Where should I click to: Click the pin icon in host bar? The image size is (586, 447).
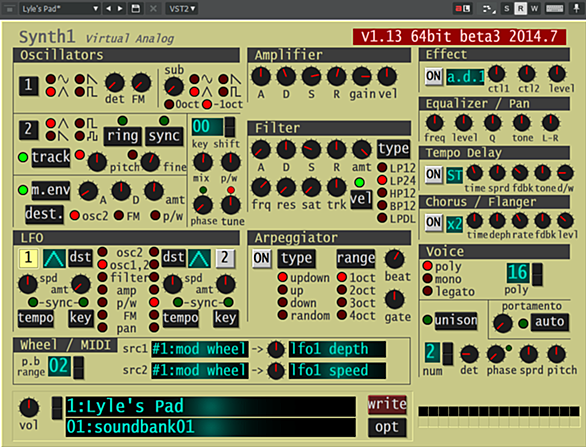pos(577,9)
